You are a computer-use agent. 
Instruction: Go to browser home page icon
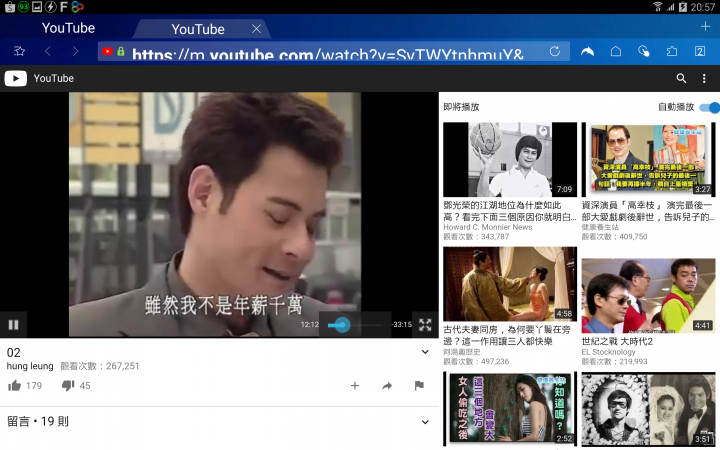616,51
